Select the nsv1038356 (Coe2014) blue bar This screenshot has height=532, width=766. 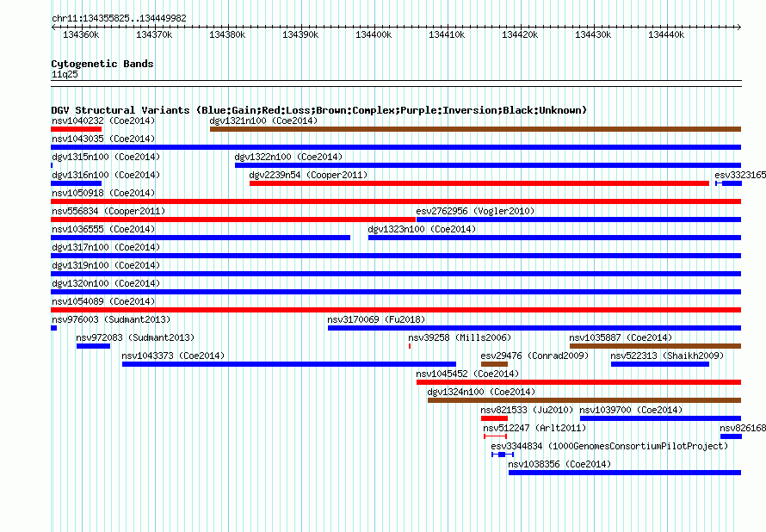pos(625,473)
